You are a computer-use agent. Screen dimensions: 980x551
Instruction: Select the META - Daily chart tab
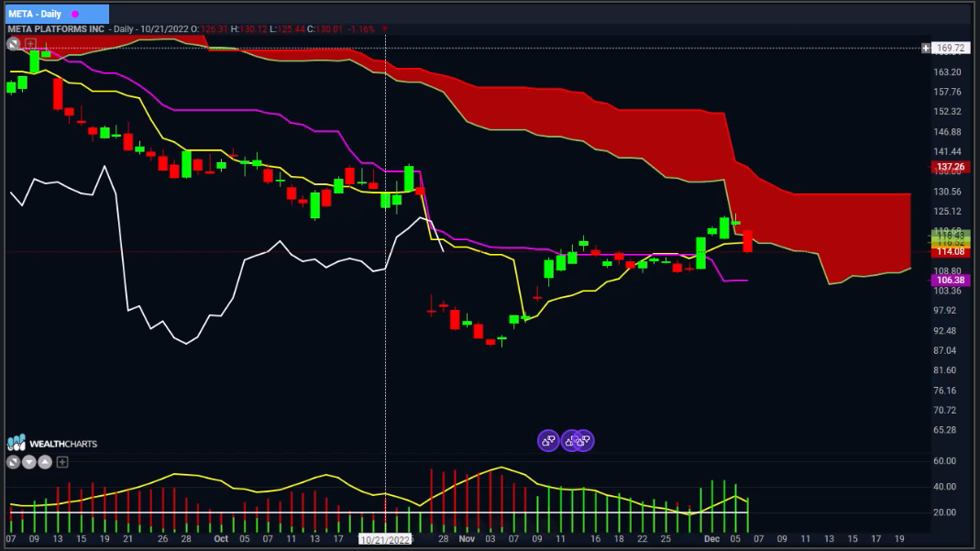(x=57, y=14)
